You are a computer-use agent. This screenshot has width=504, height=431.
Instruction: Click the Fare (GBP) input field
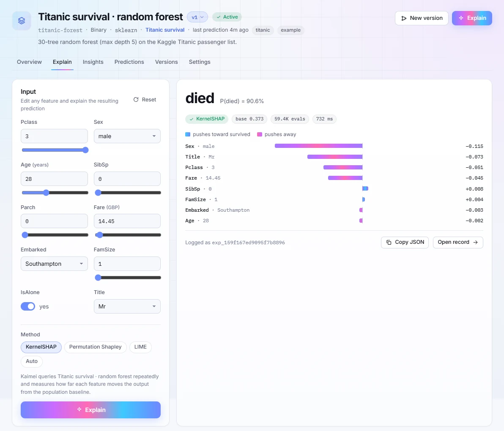[127, 221]
